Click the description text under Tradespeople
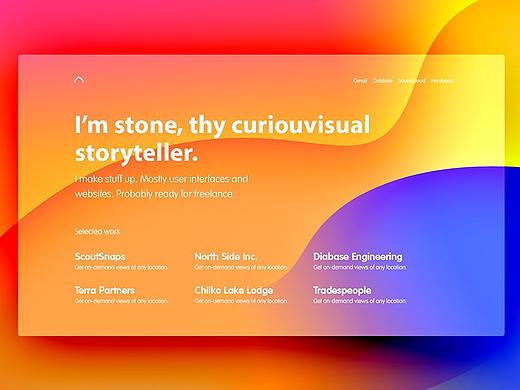Screen dimensions: 520x390 (x=359, y=301)
